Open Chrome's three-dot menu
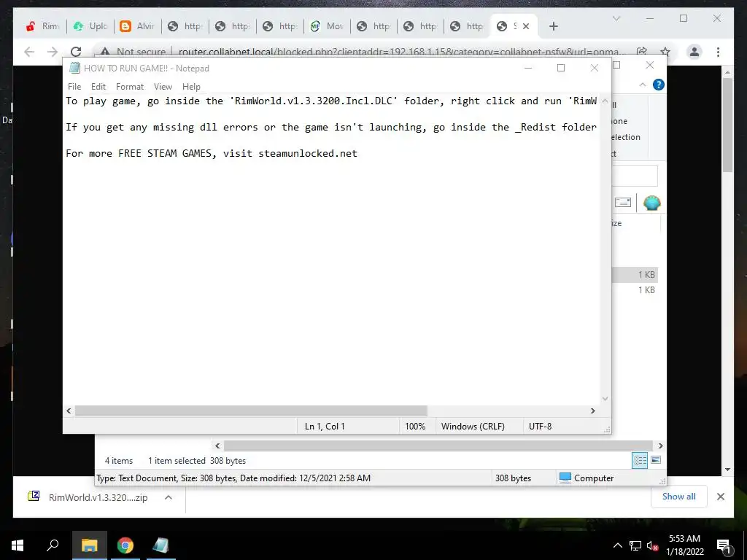The width and height of the screenshot is (747, 560). pyautogui.click(x=718, y=52)
